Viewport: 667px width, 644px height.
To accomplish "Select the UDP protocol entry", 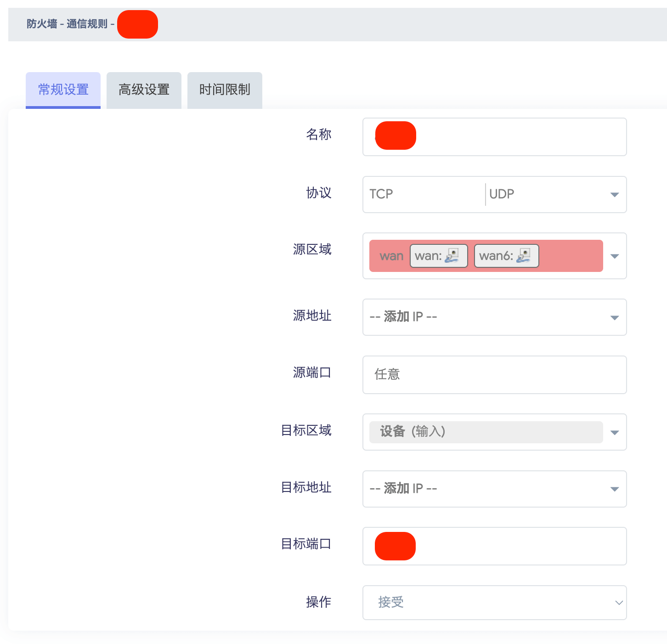I will click(502, 194).
